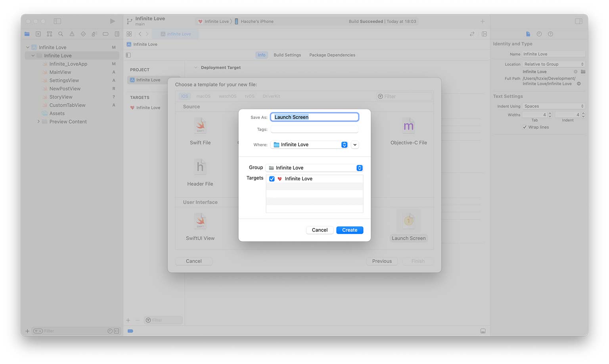Adjust the Tab width stepper
The image size is (609, 364).
click(550, 115)
